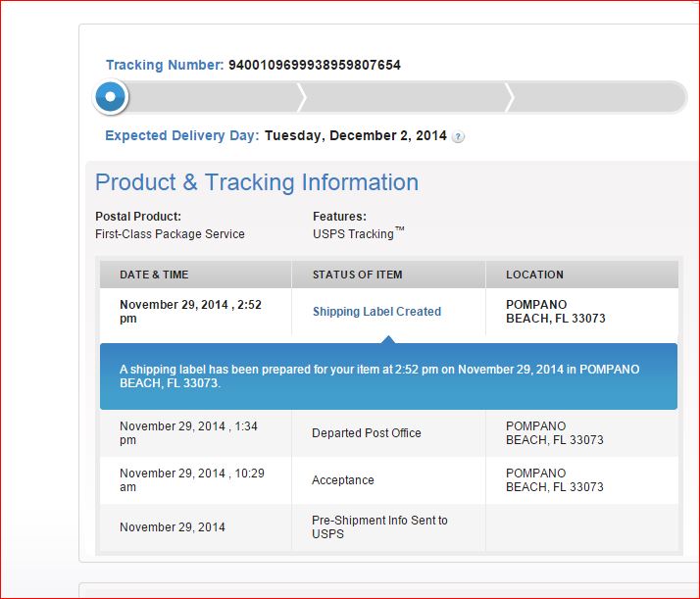Click the blue circle progress marker

pyautogui.click(x=111, y=97)
